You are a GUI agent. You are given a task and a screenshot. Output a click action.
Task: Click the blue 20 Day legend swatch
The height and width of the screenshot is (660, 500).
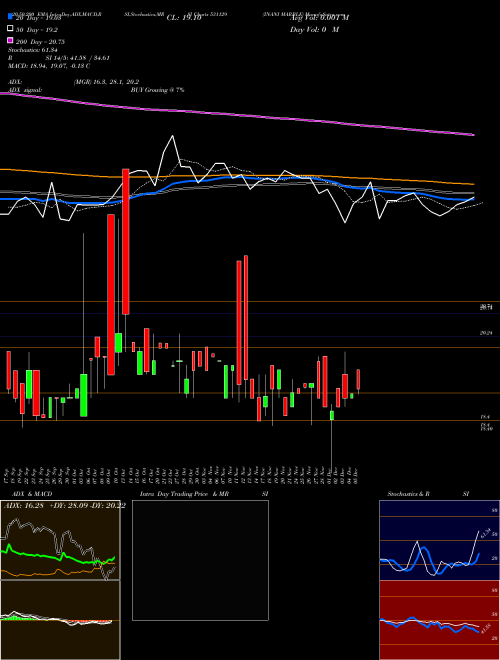(10, 16)
